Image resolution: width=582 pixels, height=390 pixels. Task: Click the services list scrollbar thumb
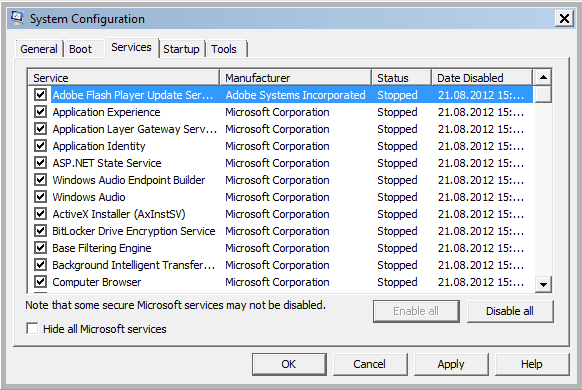coord(543,94)
